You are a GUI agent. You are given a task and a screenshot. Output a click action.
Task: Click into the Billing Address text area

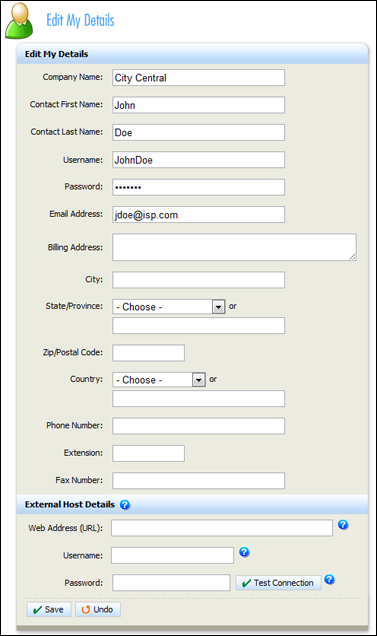[x=234, y=247]
